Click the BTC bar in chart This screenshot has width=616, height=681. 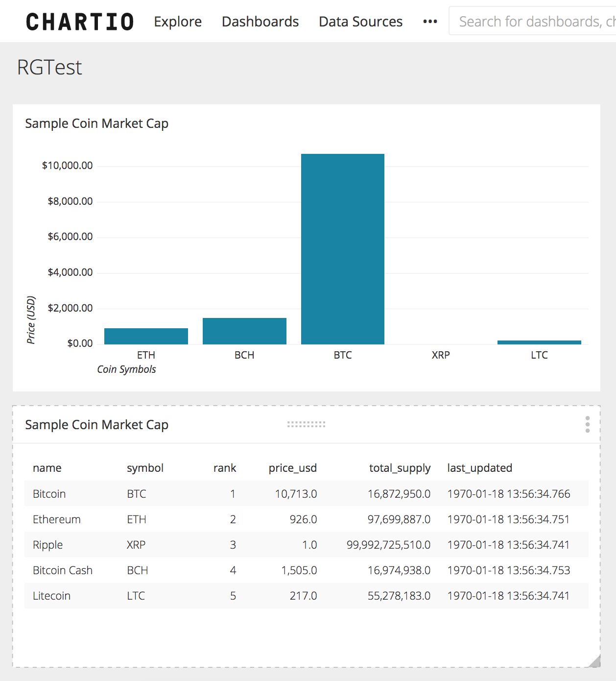click(343, 249)
